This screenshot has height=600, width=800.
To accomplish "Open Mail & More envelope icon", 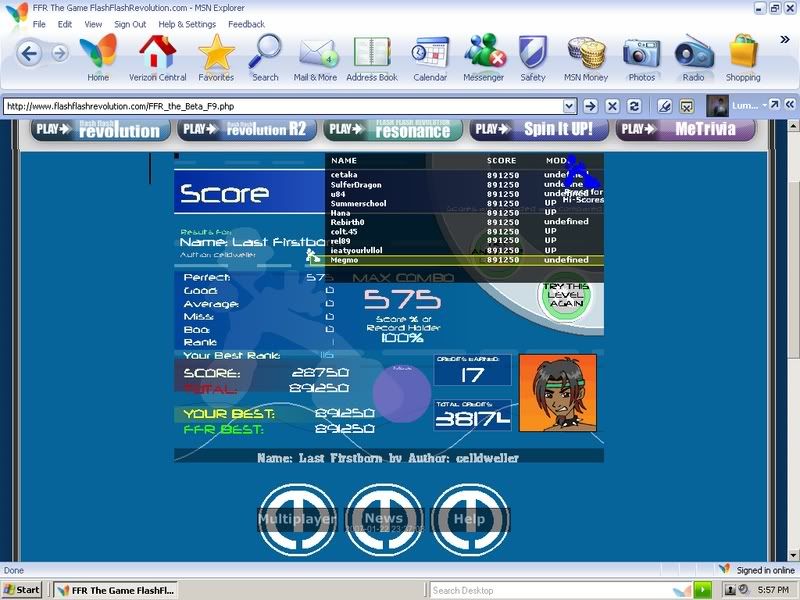I will point(315,53).
